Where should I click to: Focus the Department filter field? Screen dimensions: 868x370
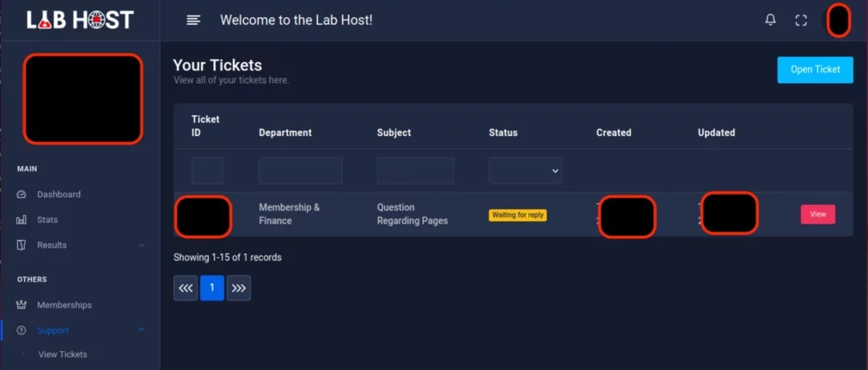pos(301,170)
